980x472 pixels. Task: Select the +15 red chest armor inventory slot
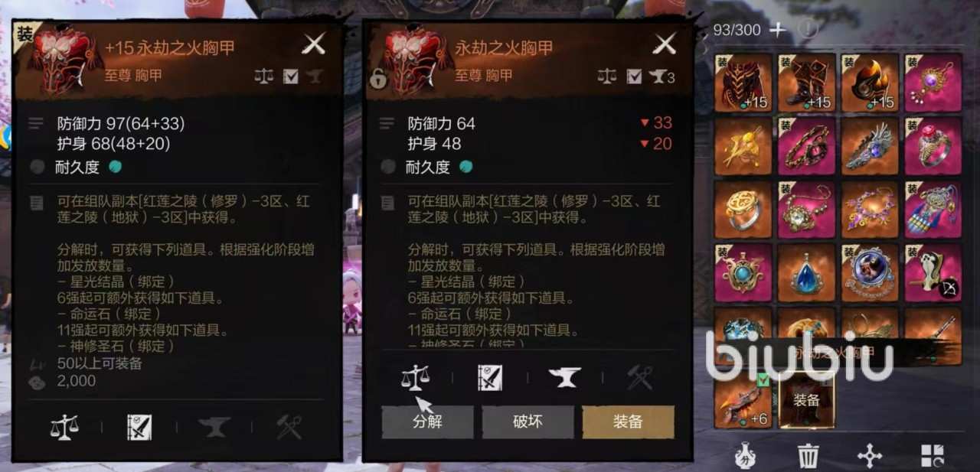click(743, 83)
